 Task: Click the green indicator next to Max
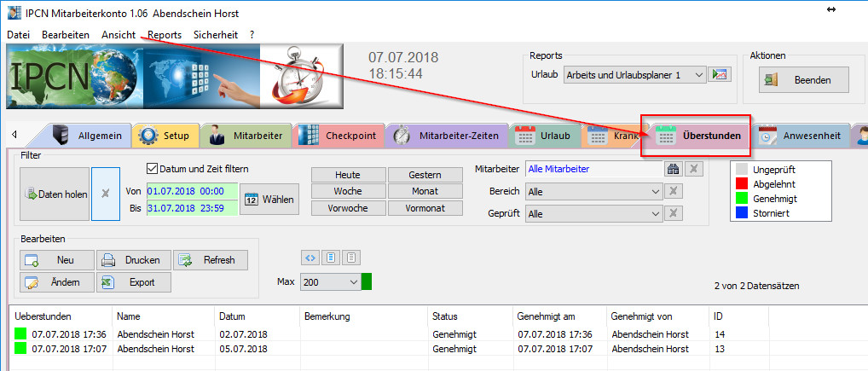tap(367, 281)
